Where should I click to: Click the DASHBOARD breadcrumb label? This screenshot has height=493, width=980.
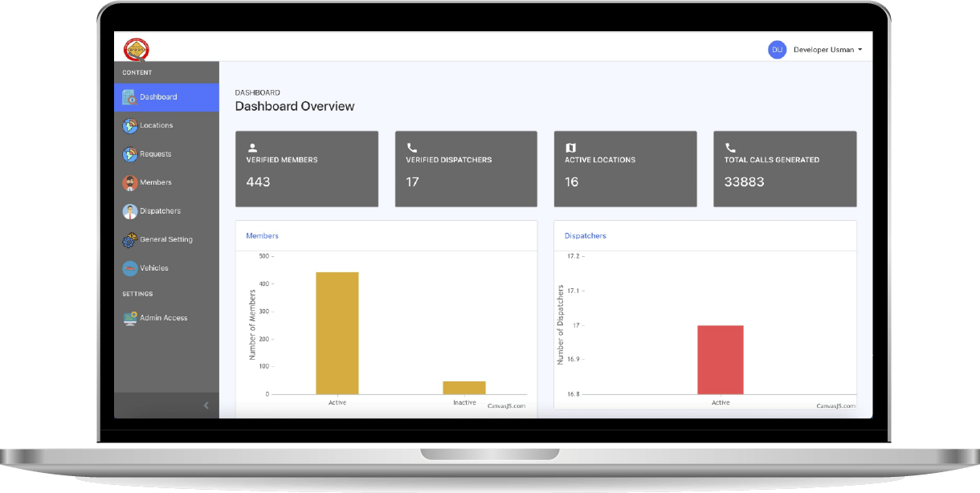(257, 93)
